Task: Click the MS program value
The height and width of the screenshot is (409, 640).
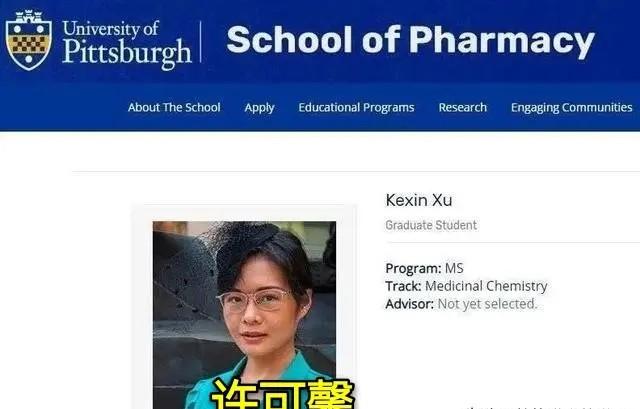Action: coord(454,269)
